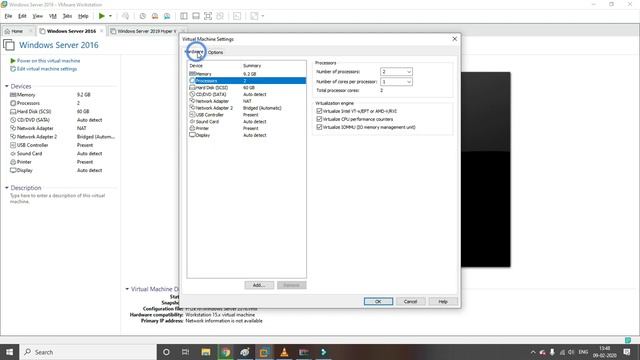Click the Processors icon in the Devices summary panel
Image resolution: width=640 pixels, height=360 pixels.
point(13,103)
